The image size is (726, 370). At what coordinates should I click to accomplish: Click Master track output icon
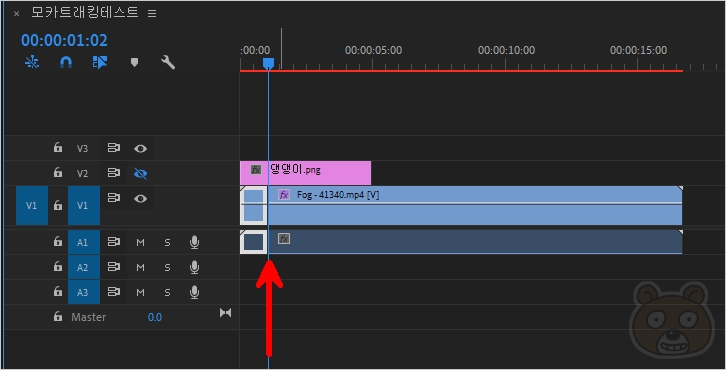(225, 313)
